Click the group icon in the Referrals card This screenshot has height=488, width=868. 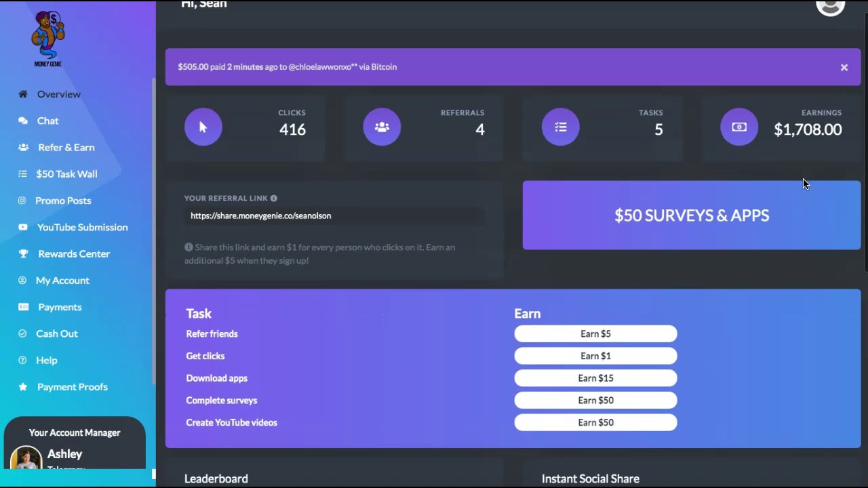382,127
